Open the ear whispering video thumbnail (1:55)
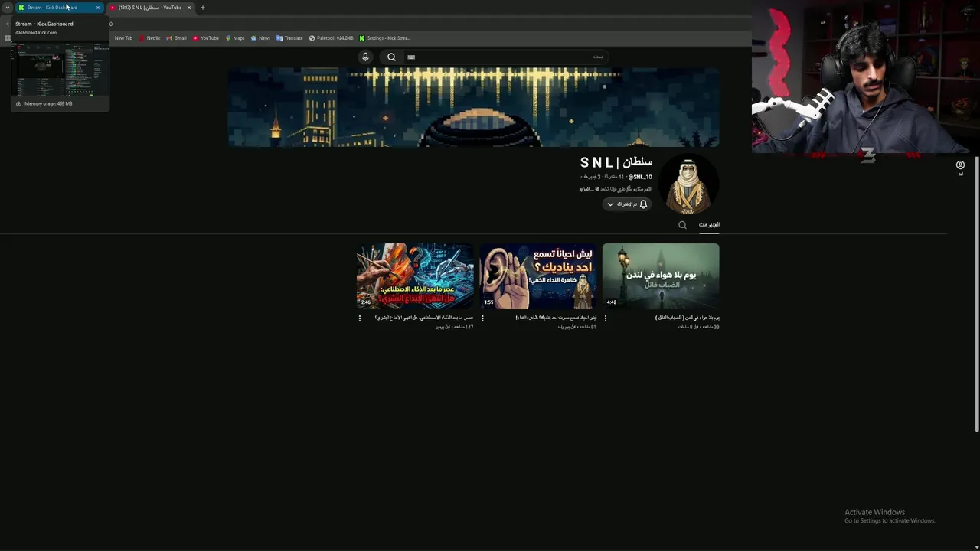 (538, 276)
